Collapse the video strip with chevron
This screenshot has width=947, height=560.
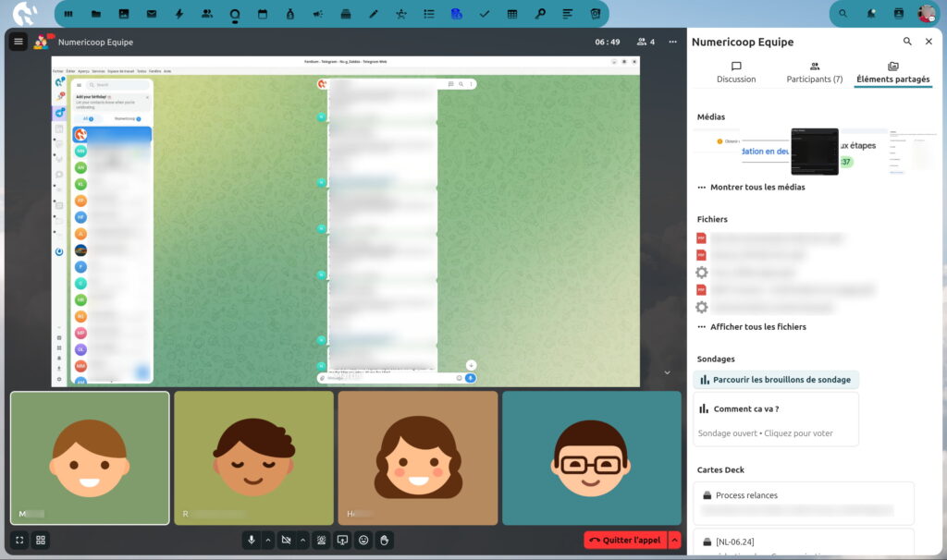[668, 372]
